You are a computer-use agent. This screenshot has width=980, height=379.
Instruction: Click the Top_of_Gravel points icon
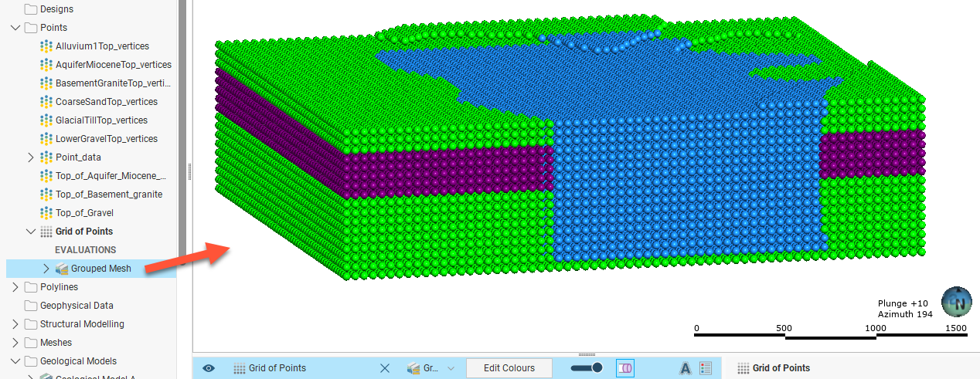[x=46, y=213]
